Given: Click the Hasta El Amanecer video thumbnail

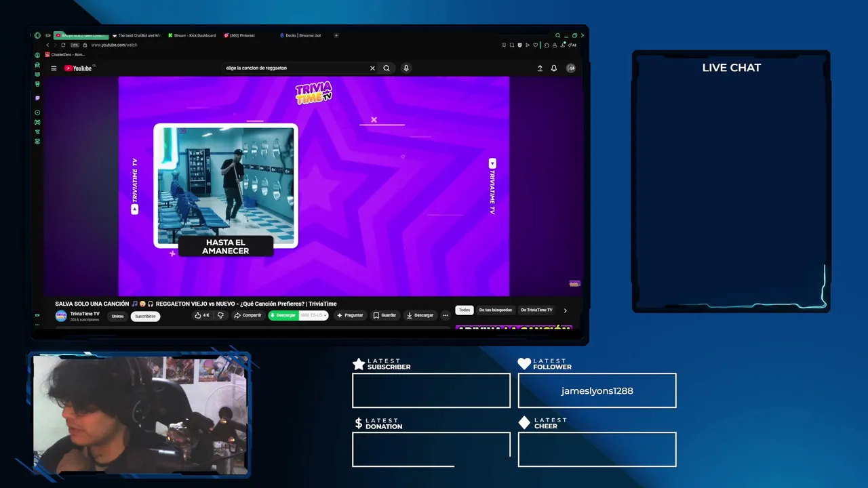Looking at the screenshot, I should pyautogui.click(x=226, y=185).
